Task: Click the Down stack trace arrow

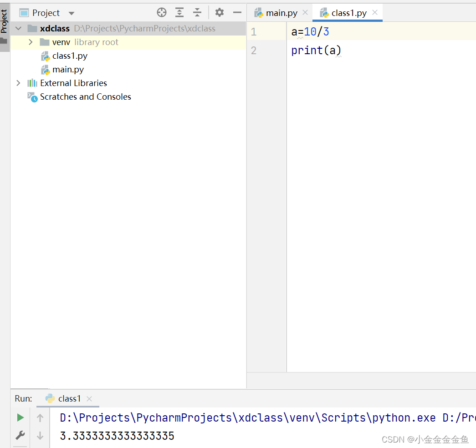Action: [x=40, y=436]
